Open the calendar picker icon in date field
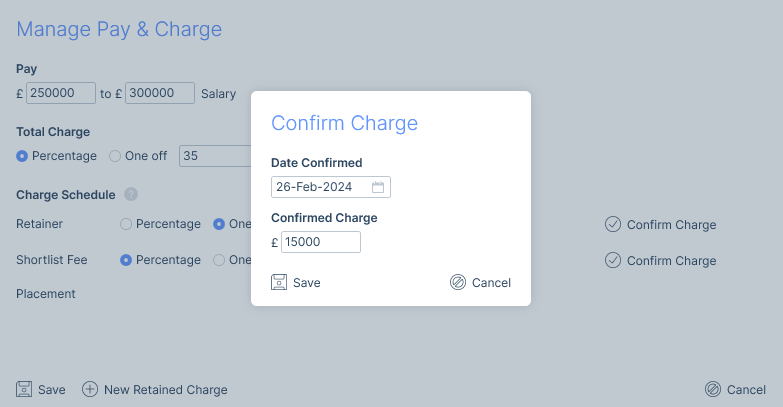783x407 pixels. (378, 187)
